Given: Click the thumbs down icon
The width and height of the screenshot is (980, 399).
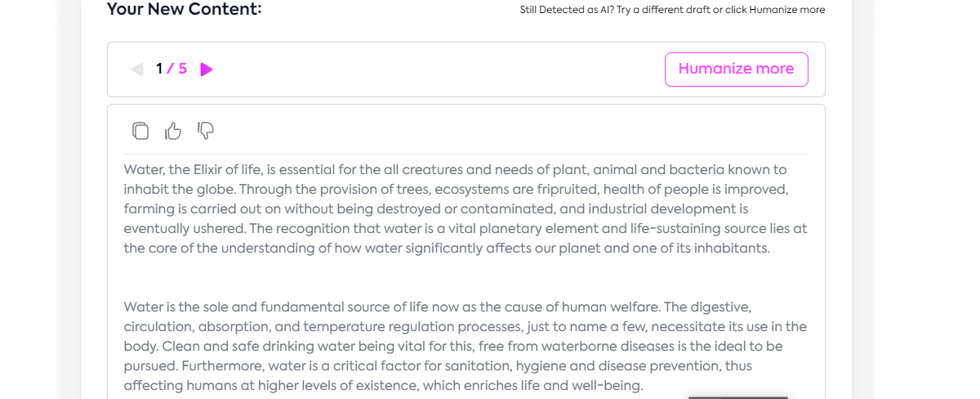Looking at the screenshot, I should click(206, 131).
